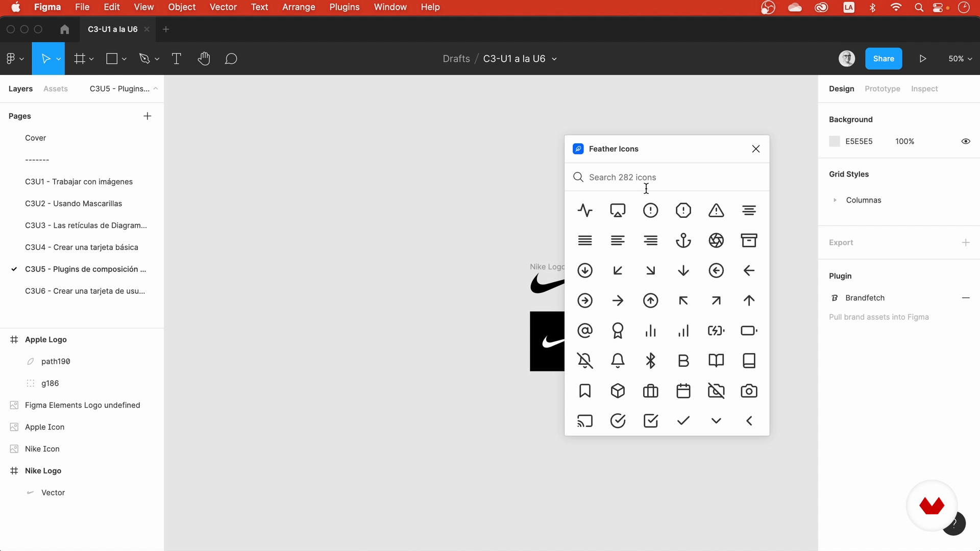Insert the calendar Feather icon
Image resolution: width=980 pixels, height=551 pixels.
pos(683,391)
